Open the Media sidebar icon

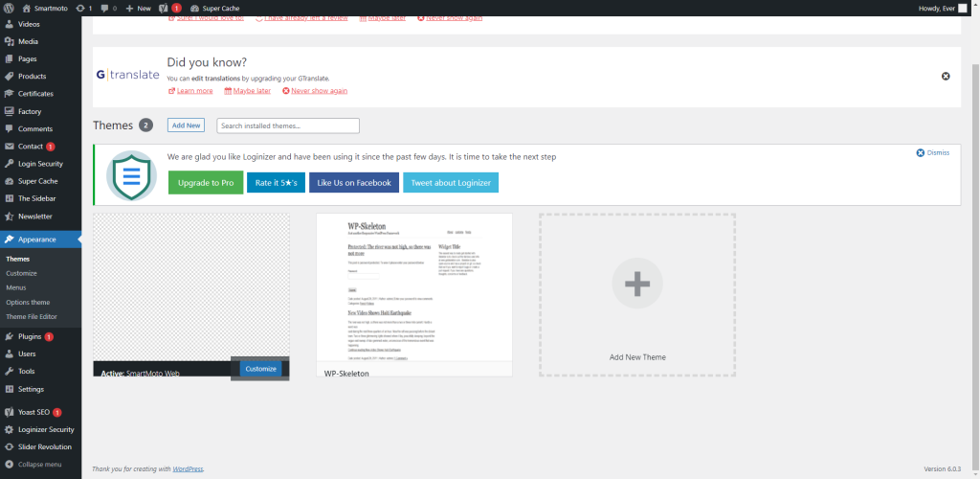click(9, 42)
